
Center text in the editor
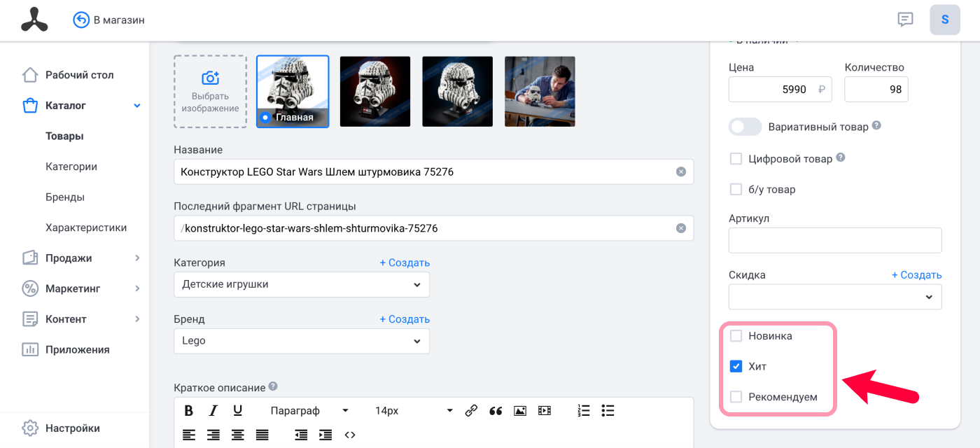tap(238, 435)
